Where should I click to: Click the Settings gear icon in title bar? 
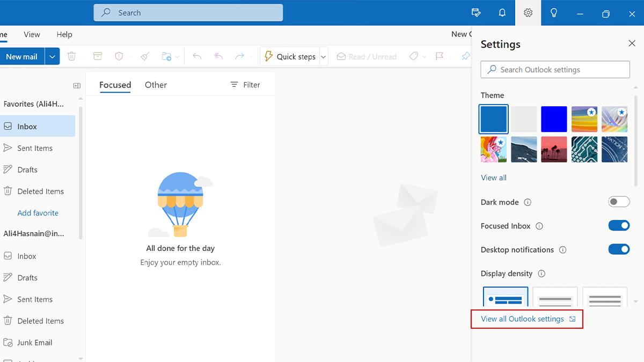click(x=528, y=13)
